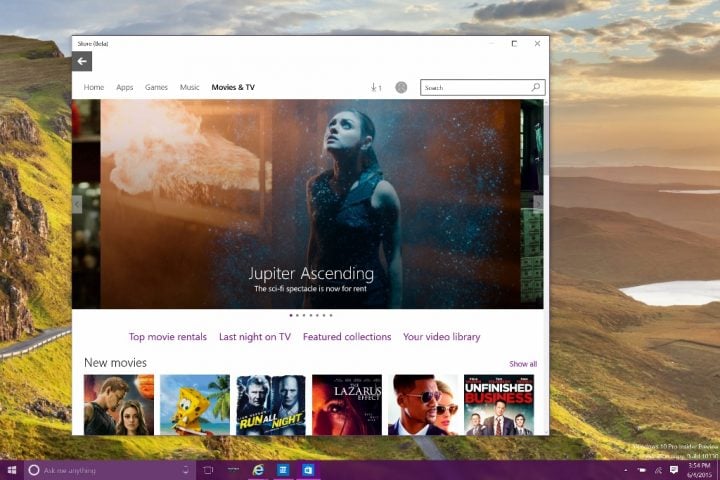Open the Action Center notification icon
720x480 pixels.
coord(674,469)
